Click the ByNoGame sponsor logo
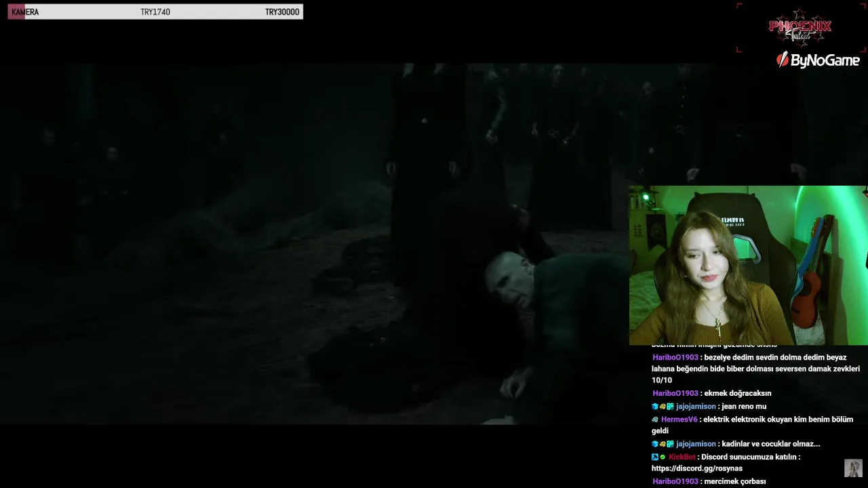The image size is (868, 488). point(818,60)
